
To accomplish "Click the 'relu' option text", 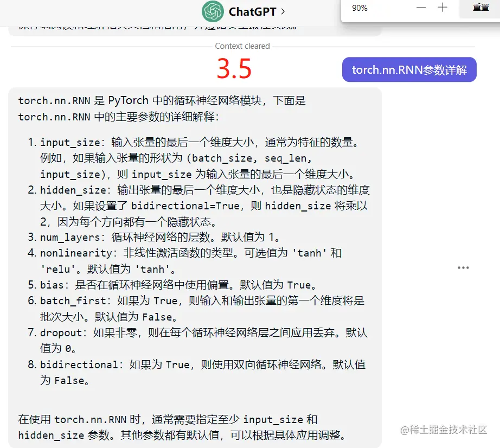I will point(57,269).
